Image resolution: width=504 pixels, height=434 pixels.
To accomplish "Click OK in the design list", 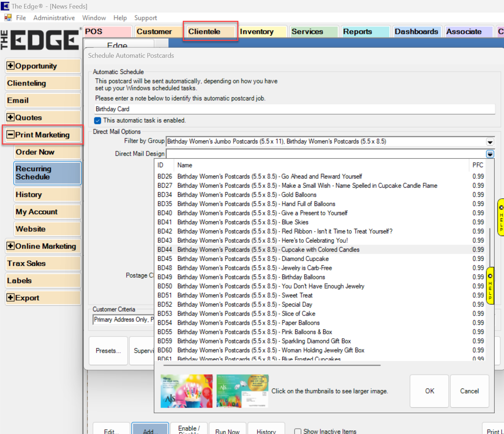I will click(429, 391).
